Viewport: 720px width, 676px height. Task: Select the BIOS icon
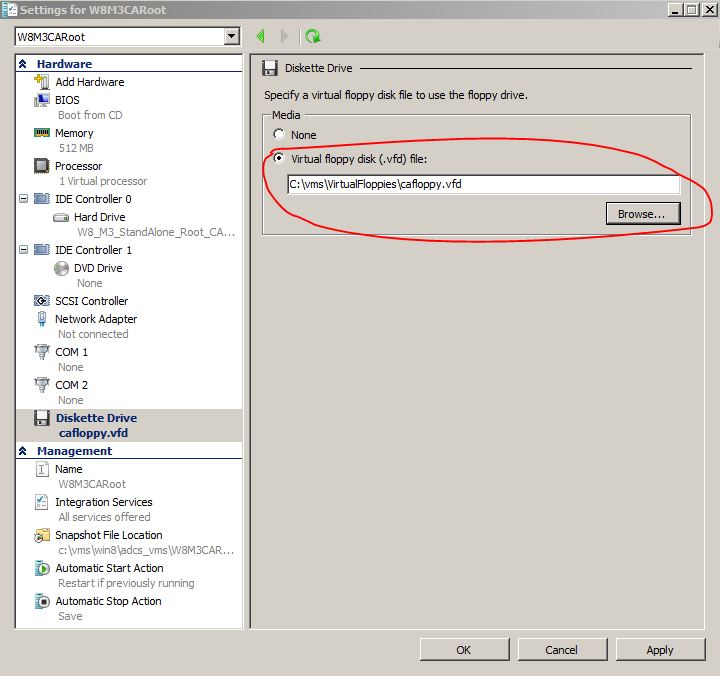pyautogui.click(x=41, y=100)
